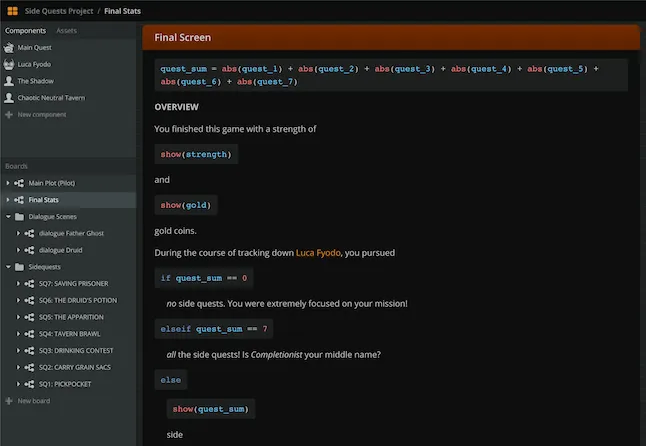Select the Luca Fyodo component
The image size is (646, 446).
coord(34,64)
